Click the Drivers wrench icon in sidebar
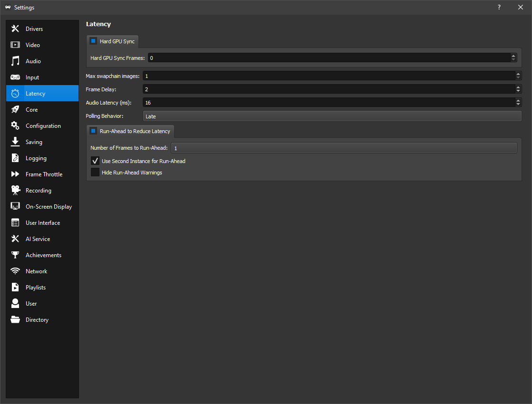This screenshot has height=404, width=532. (15, 29)
